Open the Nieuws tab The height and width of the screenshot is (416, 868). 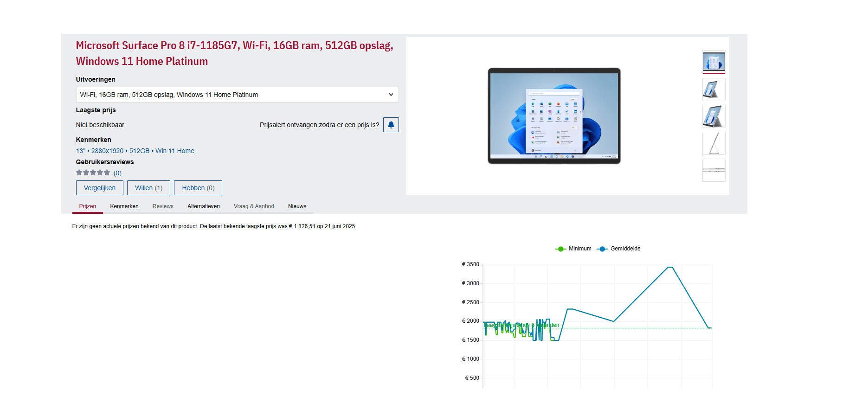[x=297, y=206]
